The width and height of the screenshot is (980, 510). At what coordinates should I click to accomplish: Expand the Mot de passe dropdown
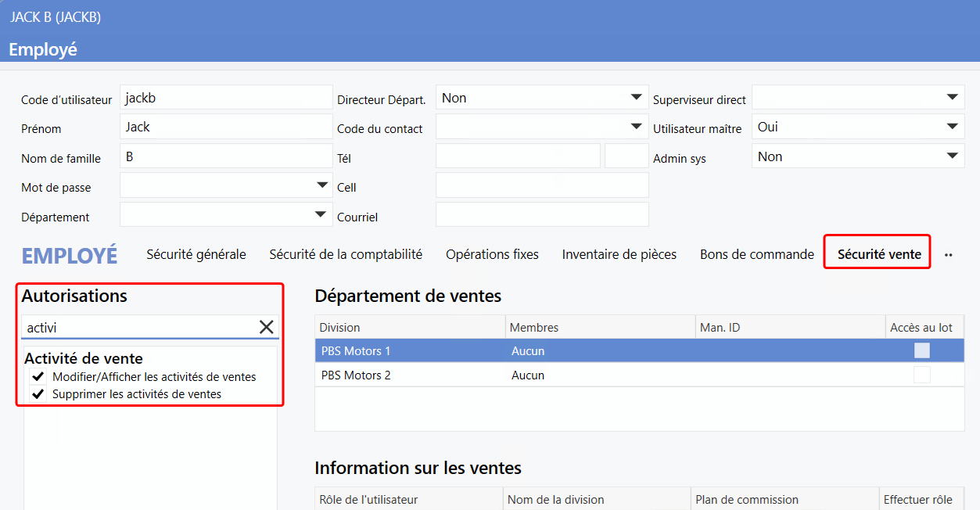(x=321, y=185)
